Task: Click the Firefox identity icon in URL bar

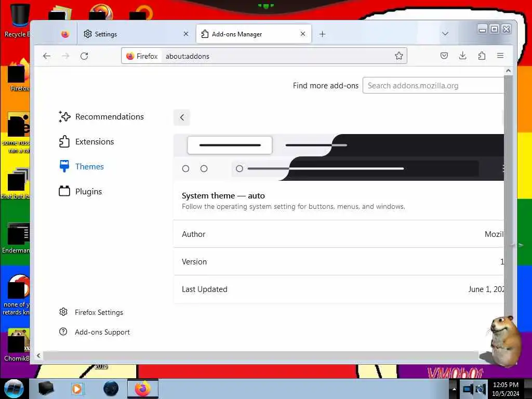Action: point(142,56)
